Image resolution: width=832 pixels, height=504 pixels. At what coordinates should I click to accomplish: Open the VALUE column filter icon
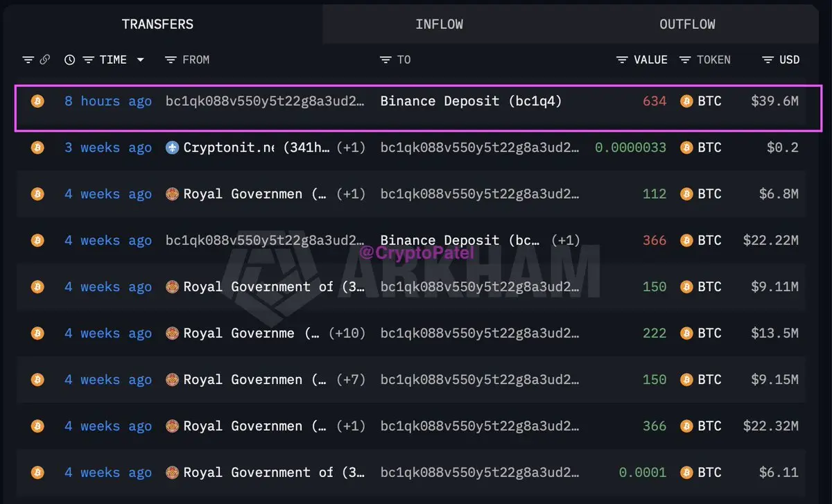click(622, 60)
